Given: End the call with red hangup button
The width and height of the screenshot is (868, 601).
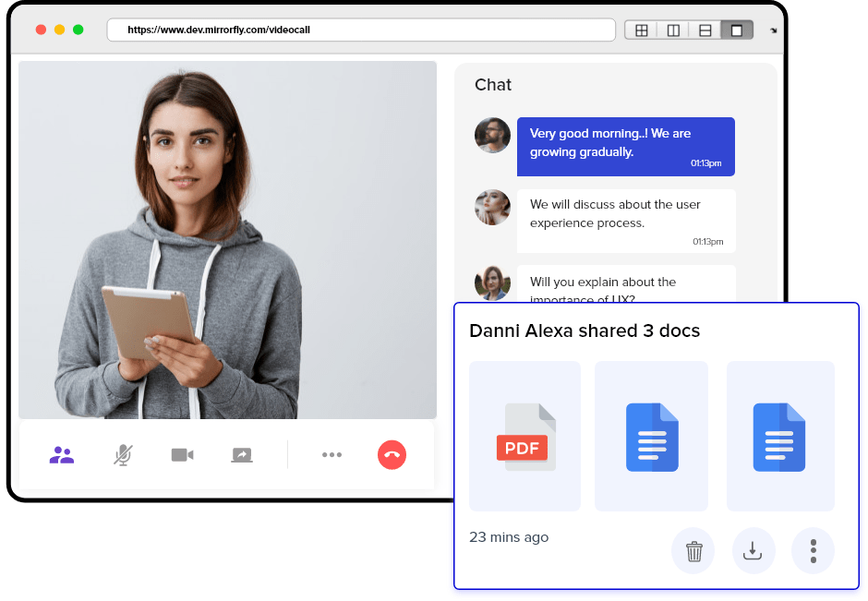Looking at the screenshot, I should click(x=392, y=454).
